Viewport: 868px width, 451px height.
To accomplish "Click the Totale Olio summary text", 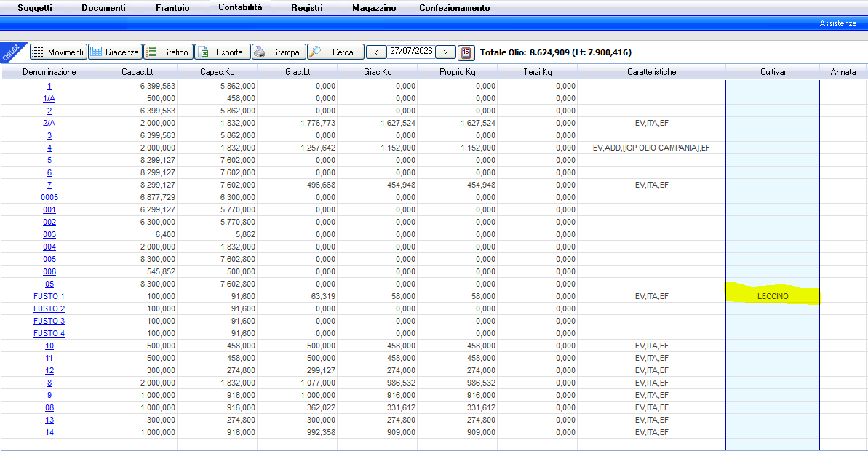I will [x=556, y=52].
